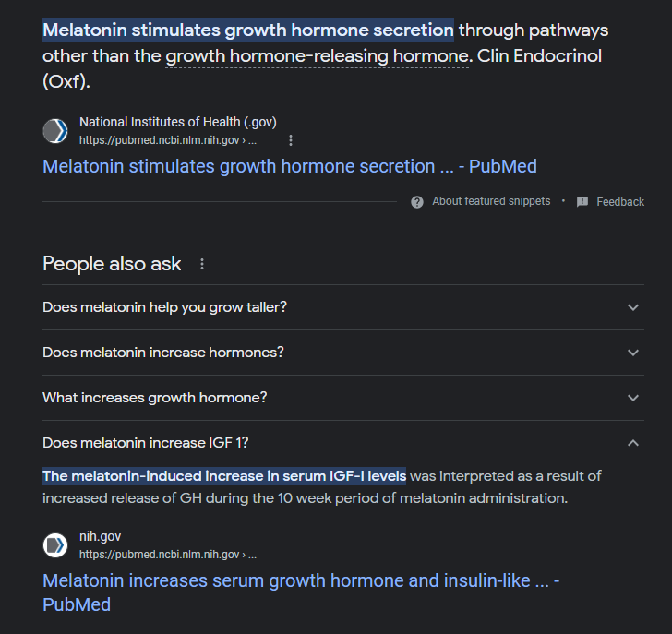
Task: Click the "About featured snippets" link
Action: coord(491,201)
